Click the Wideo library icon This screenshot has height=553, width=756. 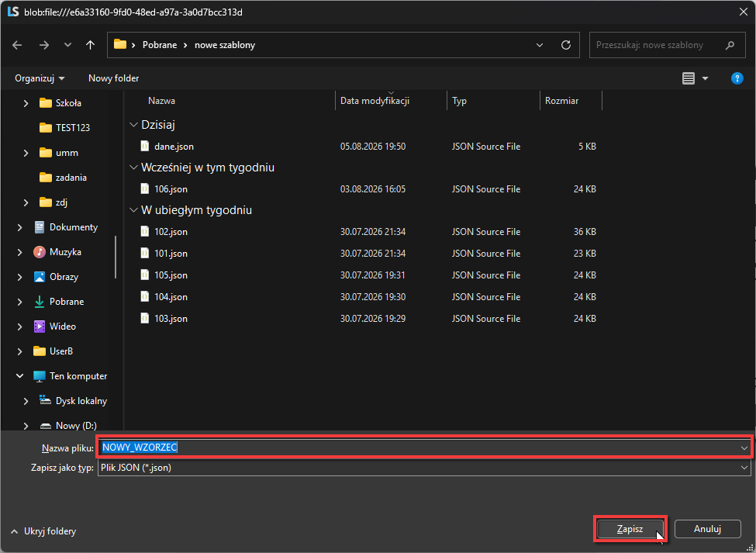coord(39,327)
